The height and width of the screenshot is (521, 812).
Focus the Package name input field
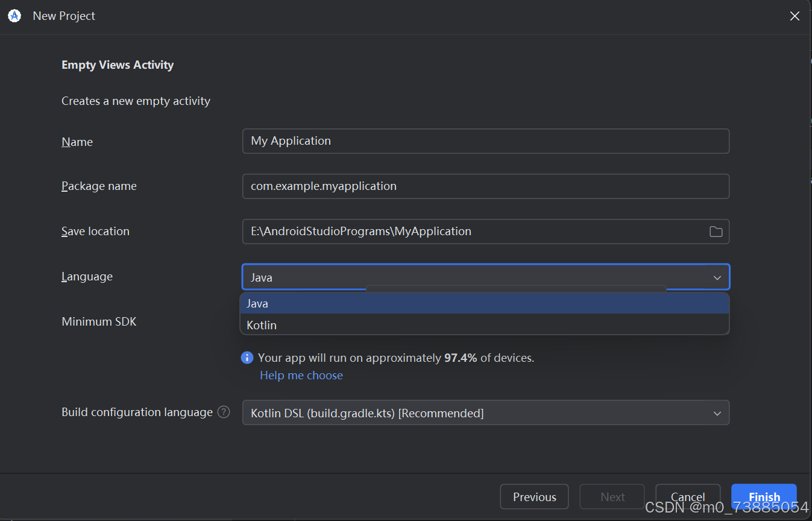coord(486,186)
